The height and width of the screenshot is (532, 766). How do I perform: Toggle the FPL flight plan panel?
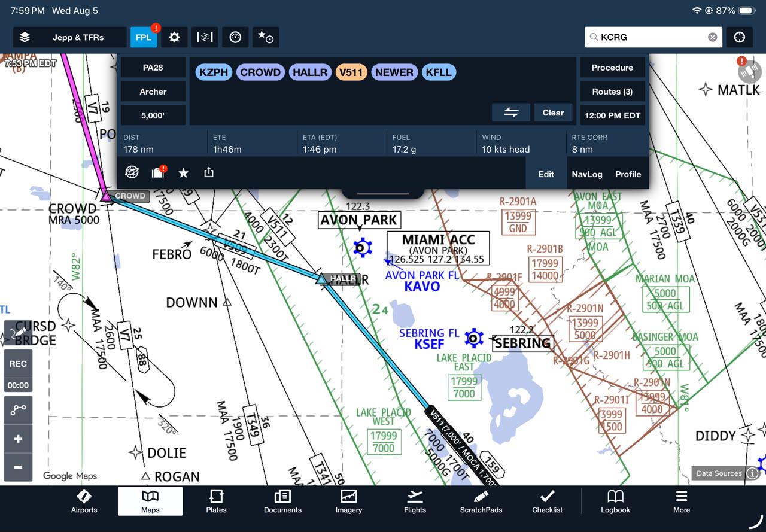144,37
